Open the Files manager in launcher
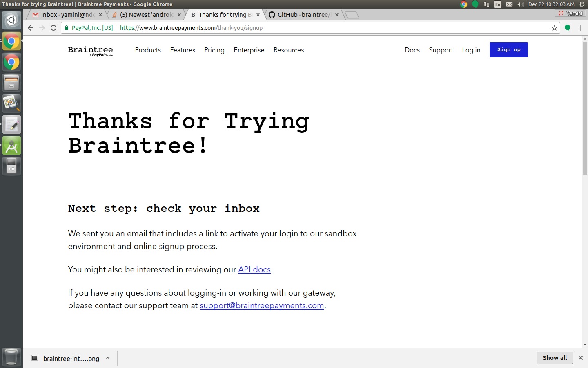The width and height of the screenshot is (588, 368). 11,83
